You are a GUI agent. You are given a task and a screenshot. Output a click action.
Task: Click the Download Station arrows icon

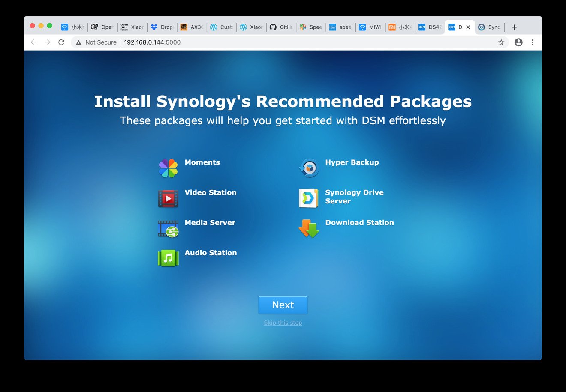click(309, 229)
